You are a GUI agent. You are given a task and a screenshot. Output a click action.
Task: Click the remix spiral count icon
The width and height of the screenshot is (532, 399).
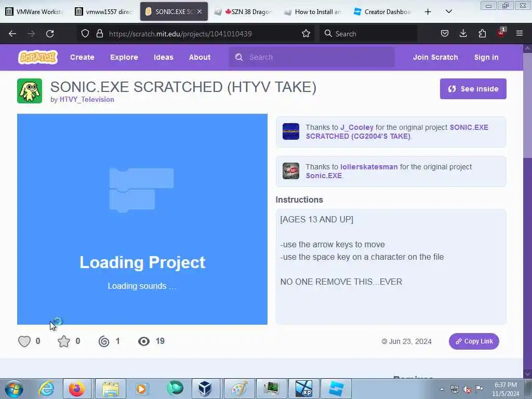pyautogui.click(x=104, y=341)
